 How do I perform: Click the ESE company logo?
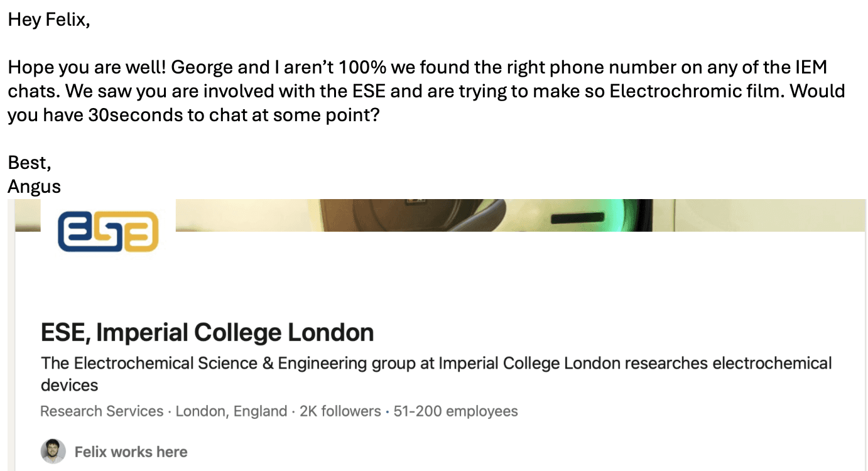pos(107,231)
